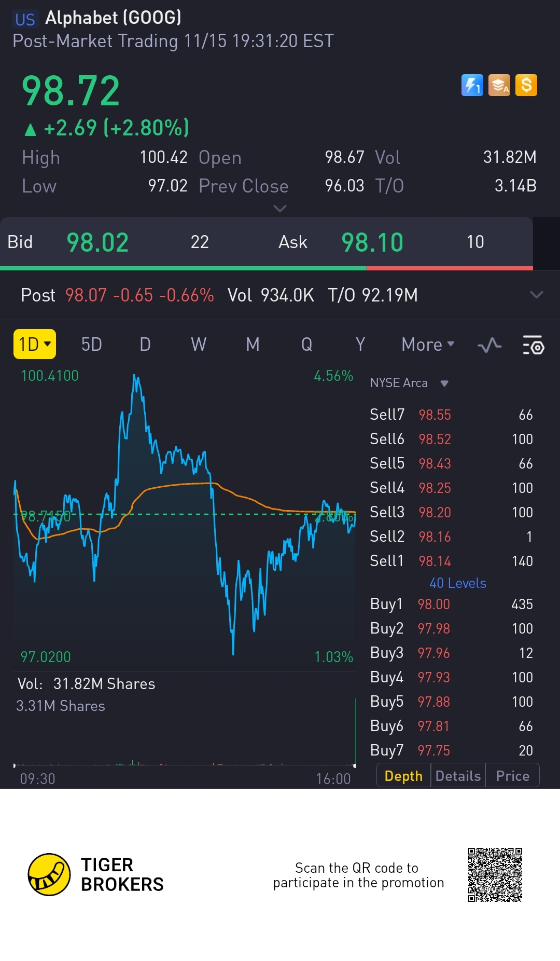Viewport: 560px width, 961px height.
Task: Expand the Post-market row chevron
Action: pyautogui.click(x=537, y=295)
